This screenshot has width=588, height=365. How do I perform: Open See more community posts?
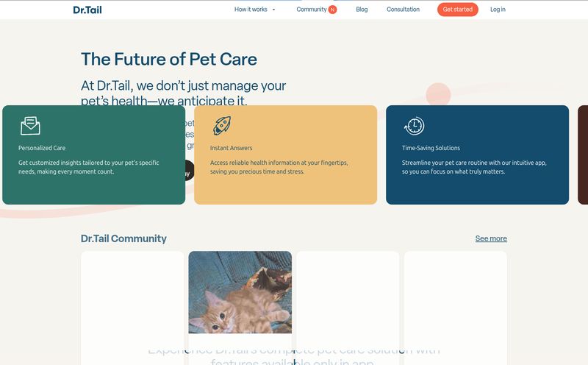[x=491, y=238]
